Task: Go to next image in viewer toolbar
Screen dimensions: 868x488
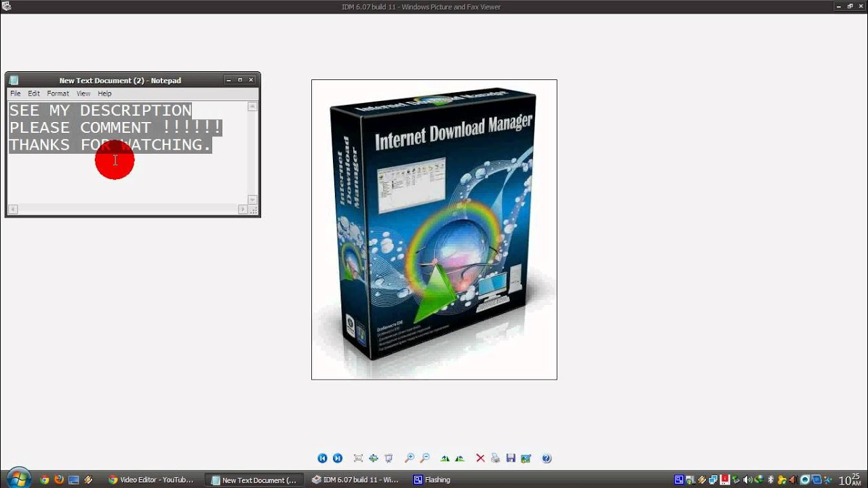Action: coord(338,458)
